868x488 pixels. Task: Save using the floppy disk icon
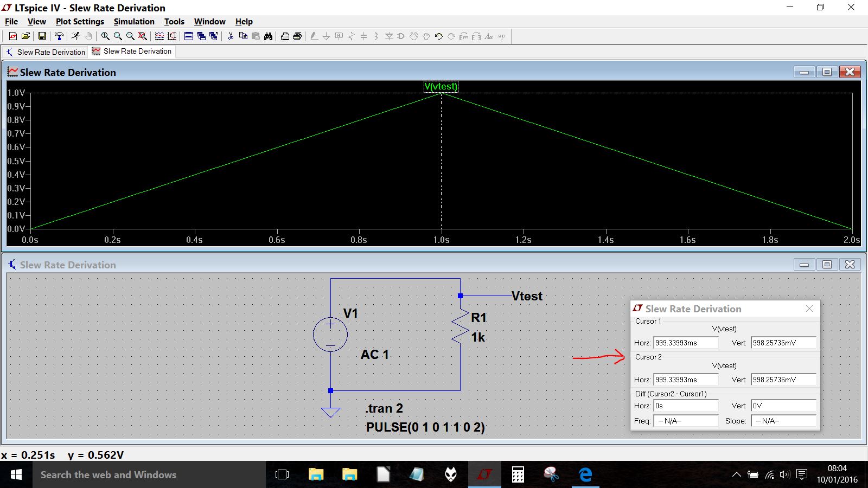(42, 36)
